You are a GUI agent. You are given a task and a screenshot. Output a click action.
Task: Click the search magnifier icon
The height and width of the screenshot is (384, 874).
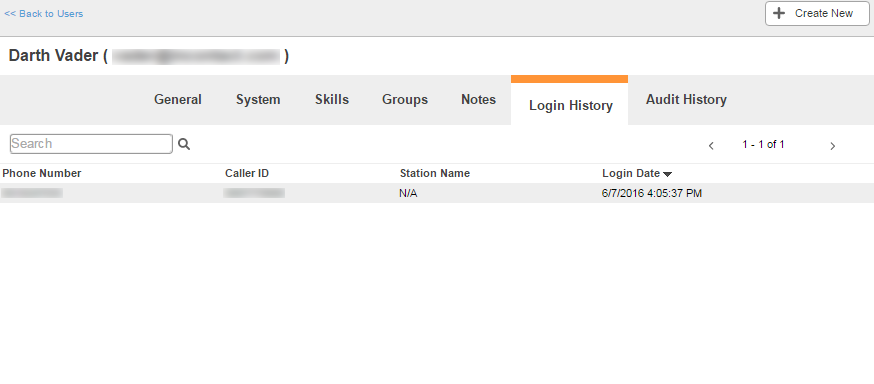[184, 144]
